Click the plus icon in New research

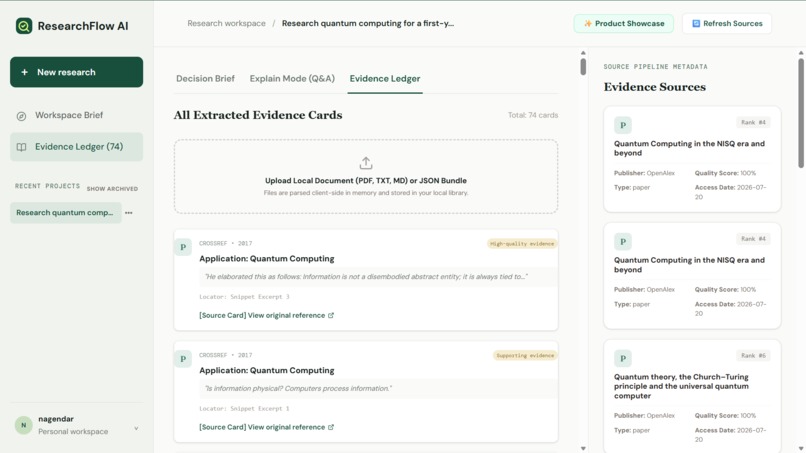[x=24, y=73]
